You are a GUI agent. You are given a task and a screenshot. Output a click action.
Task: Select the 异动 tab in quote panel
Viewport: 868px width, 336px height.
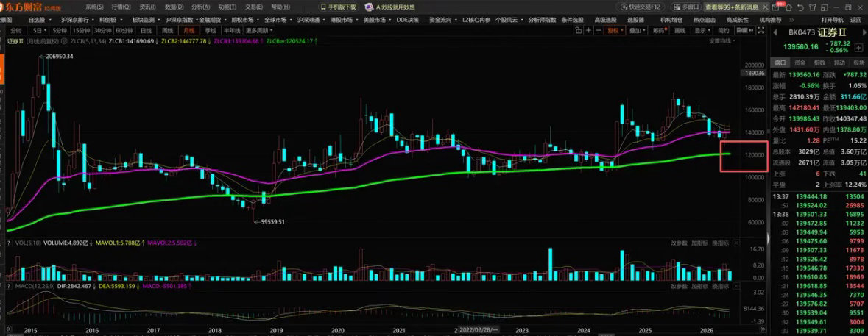coord(839,62)
